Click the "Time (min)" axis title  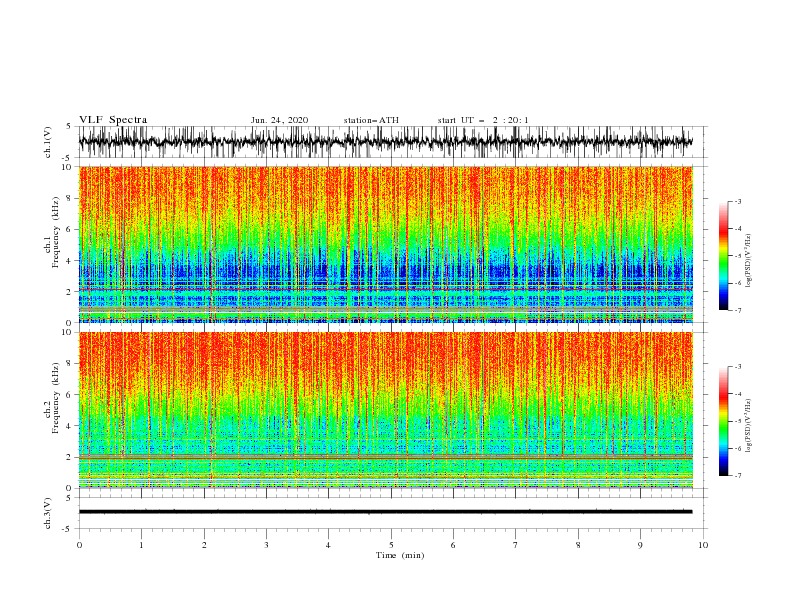click(400, 555)
